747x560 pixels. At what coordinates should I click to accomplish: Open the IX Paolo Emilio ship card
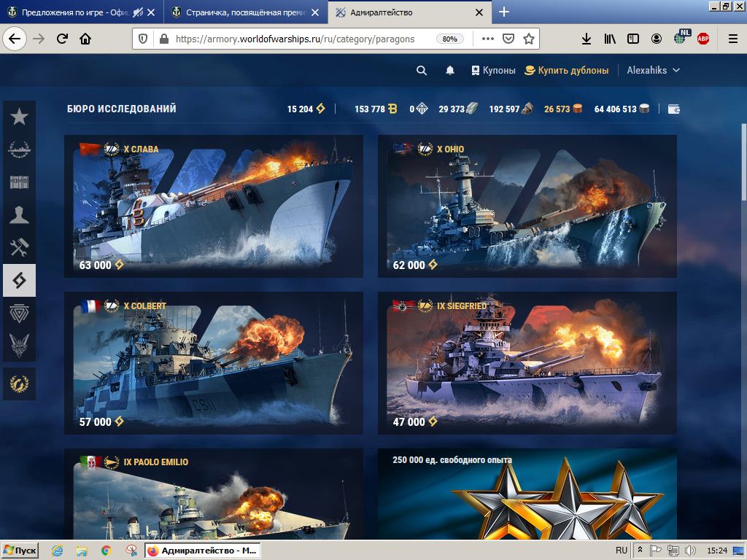click(x=214, y=494)
